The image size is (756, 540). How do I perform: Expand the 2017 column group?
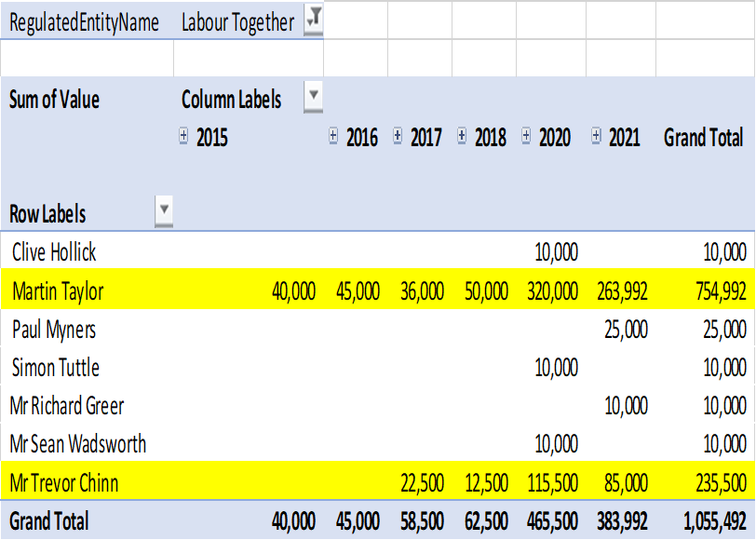point(398,136)
